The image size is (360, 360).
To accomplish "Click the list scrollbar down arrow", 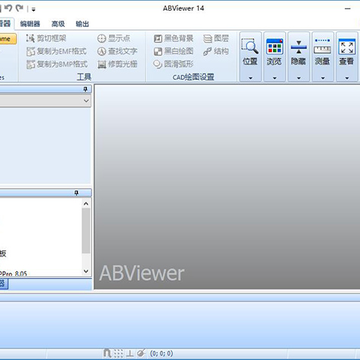I will (x=86, y=271).
